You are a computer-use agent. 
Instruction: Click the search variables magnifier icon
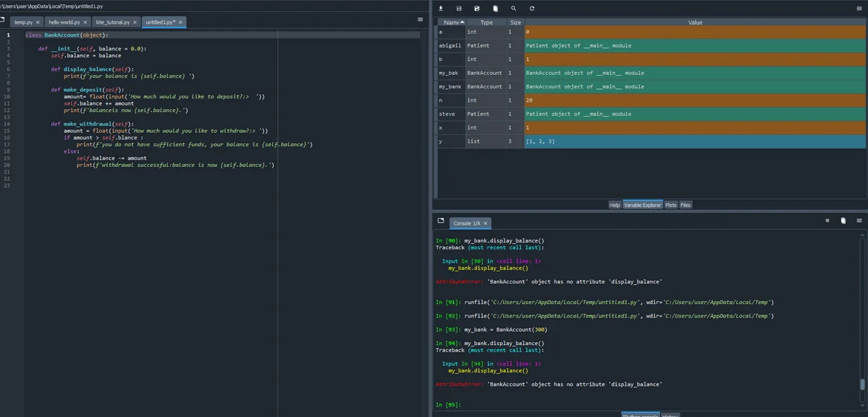513,8
